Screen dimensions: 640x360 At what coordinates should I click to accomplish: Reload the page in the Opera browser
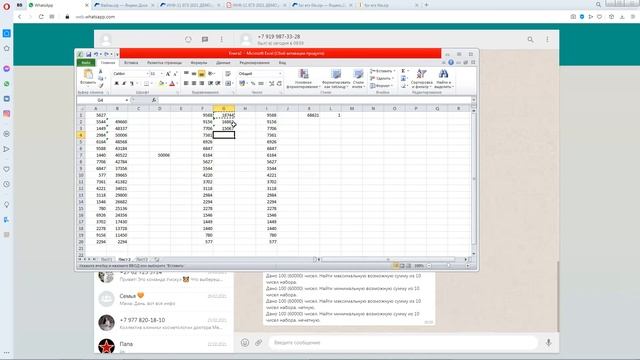41,17
